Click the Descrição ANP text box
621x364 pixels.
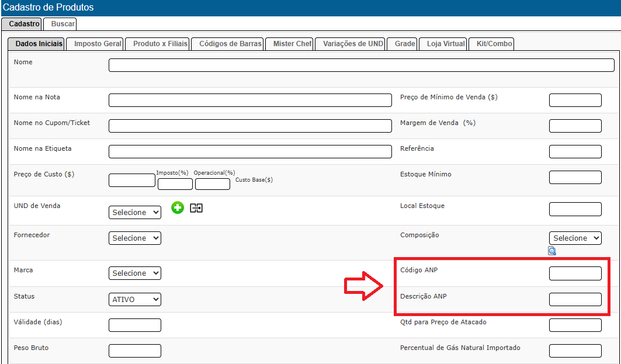575,299
